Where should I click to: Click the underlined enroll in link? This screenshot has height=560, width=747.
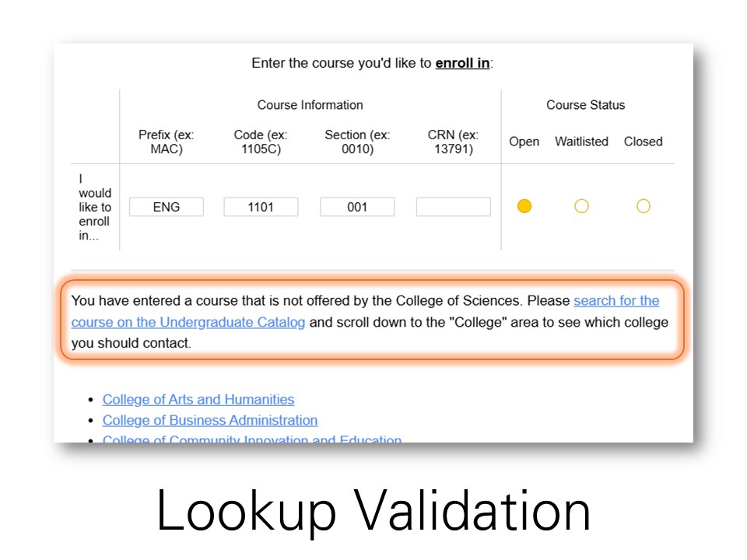click(461, 62)
